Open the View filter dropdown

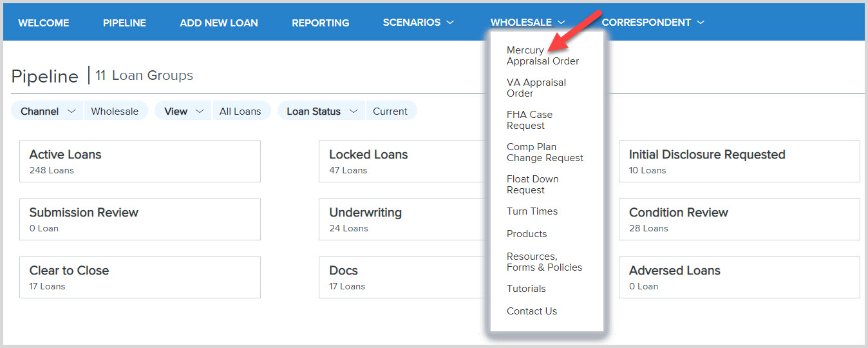click(x=184, y=111)
